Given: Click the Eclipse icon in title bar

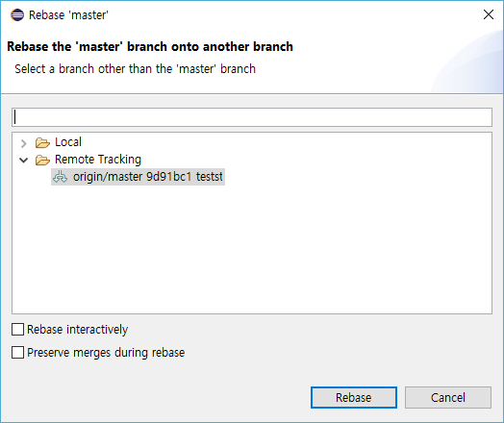Looking at the screenshot, I should tap(17, 15).
